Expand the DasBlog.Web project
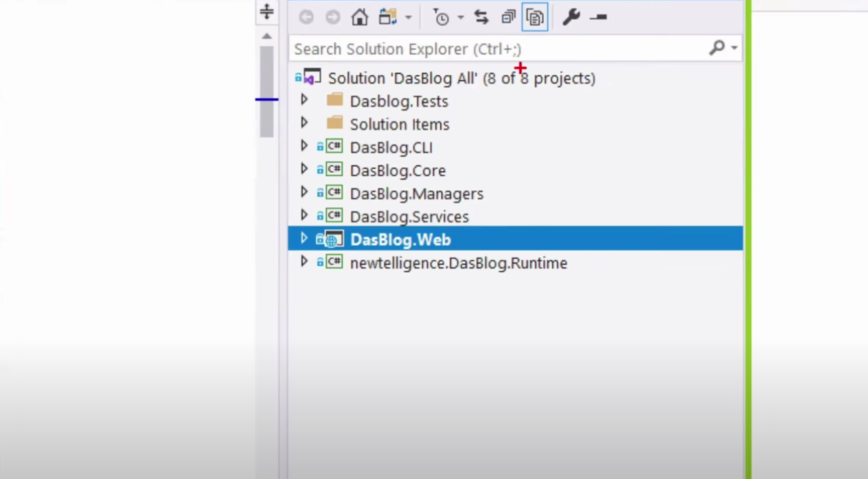Viewport: 868px width, 479px height. (304, 239)
